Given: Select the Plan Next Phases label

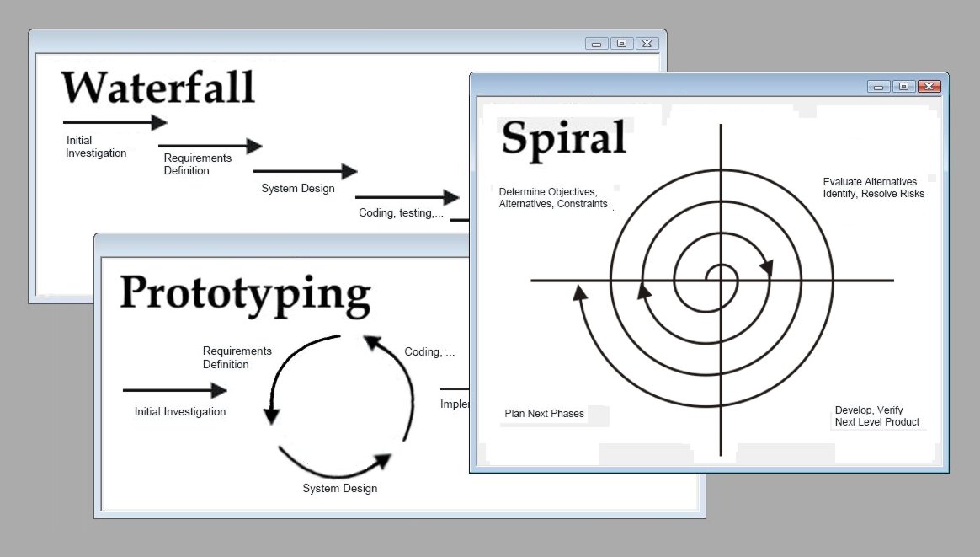Looking at the screenshot, I should tap(543, 414).
